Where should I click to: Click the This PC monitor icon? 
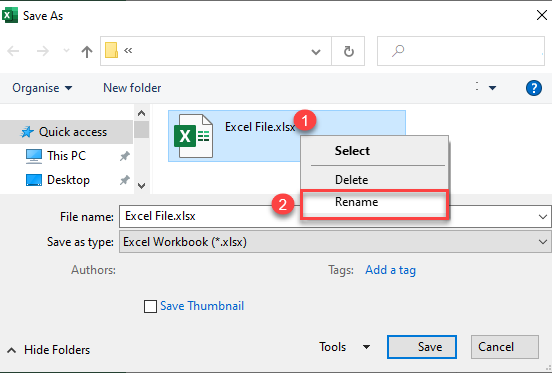(x=34, y=156)
